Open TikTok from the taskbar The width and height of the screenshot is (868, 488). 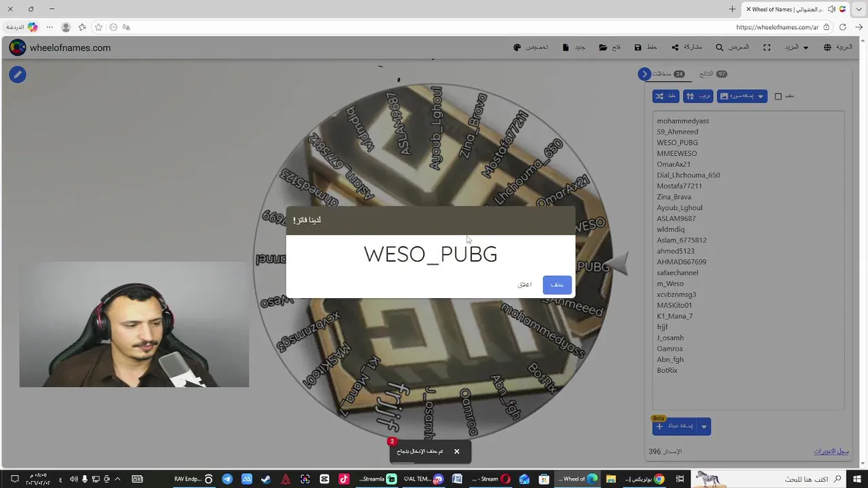344,479
